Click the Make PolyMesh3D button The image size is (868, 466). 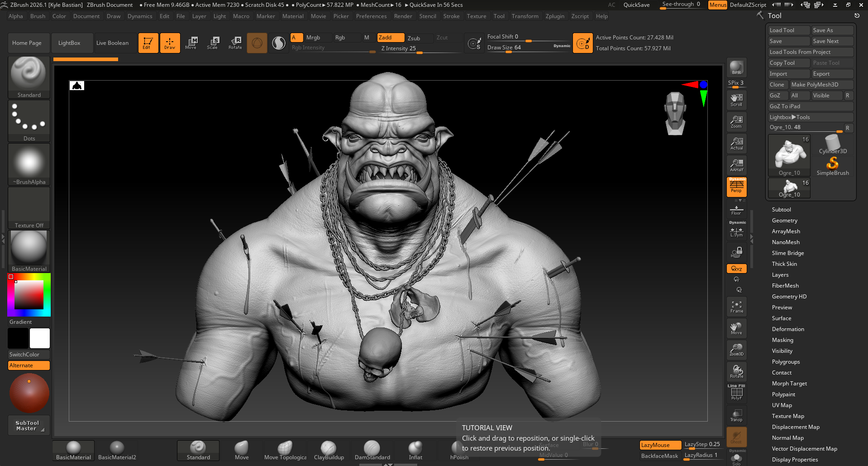tap(821, 85)
